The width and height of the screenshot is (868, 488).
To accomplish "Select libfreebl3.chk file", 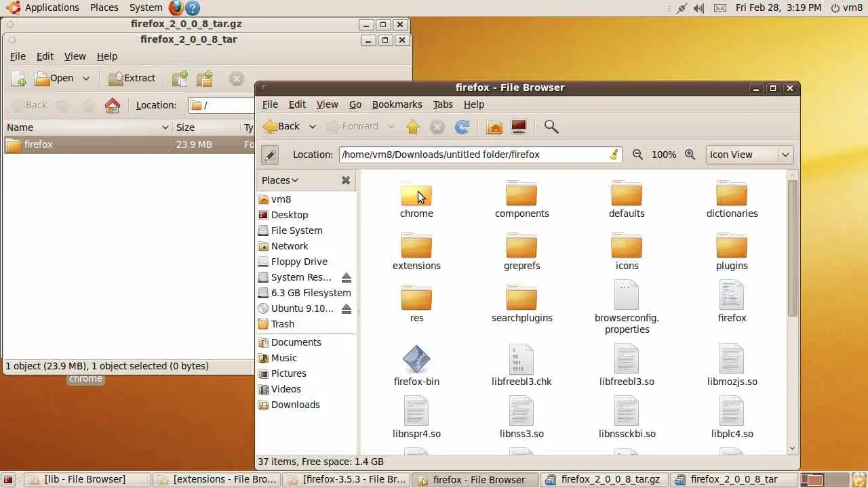I will coord(521,366).
